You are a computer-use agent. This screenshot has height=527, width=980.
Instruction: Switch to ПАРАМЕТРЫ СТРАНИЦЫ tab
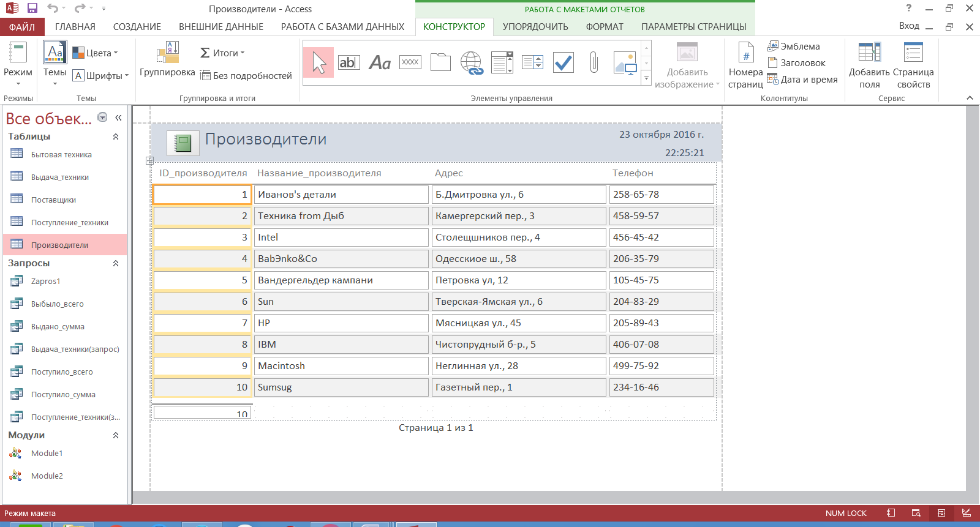point(694,27)
